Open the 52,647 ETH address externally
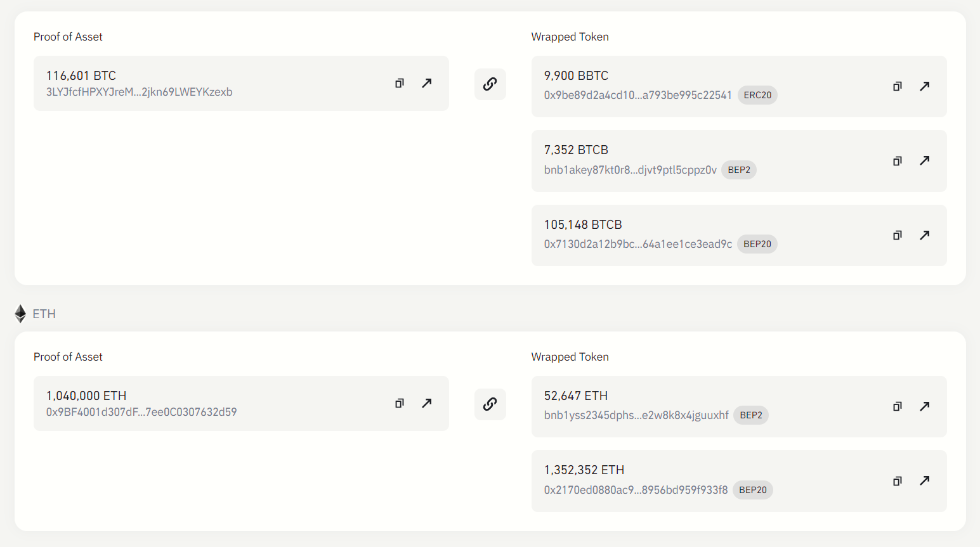This screenshot has width=980, height=547. coord(925,406)
